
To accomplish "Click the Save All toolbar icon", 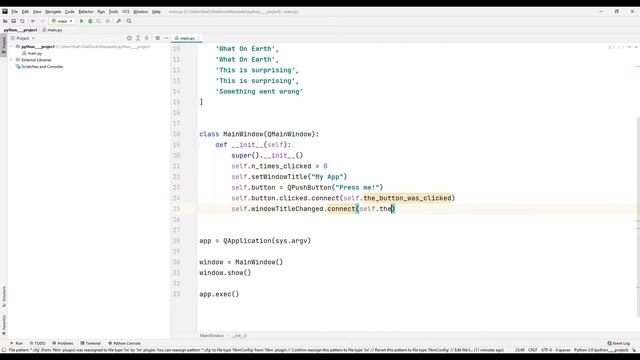I will pyautogui.click(x=13, y=21).
